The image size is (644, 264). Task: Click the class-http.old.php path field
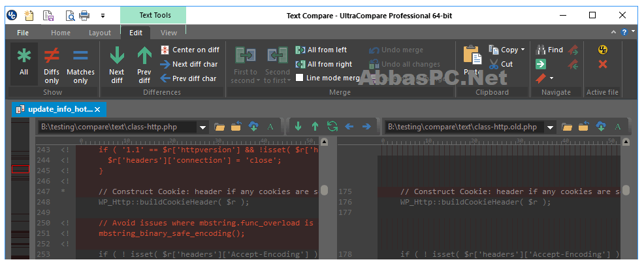click(x=465, y=127)
